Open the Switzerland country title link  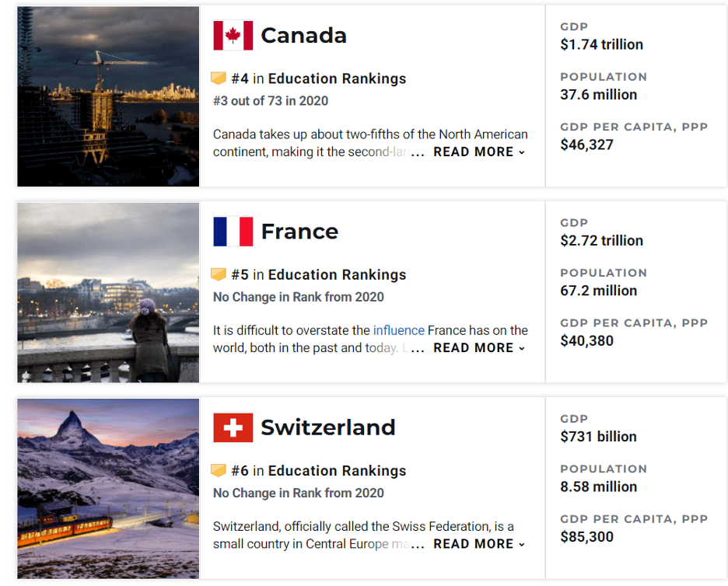(327, 427)
